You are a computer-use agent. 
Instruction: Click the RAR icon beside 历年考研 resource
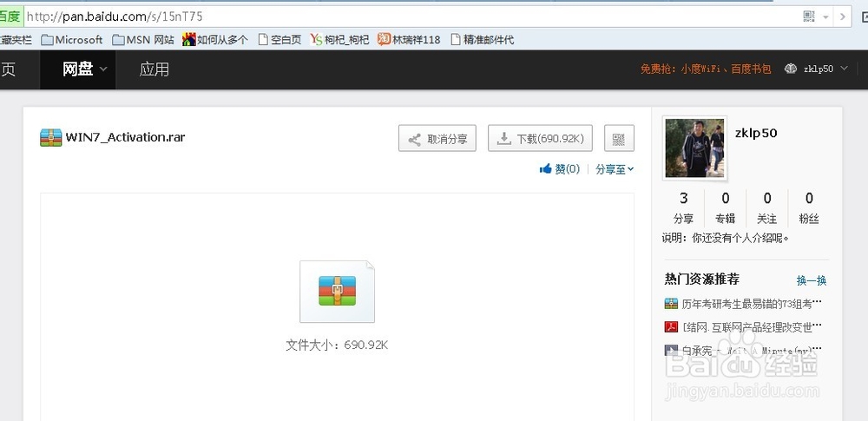click(671, 303)
